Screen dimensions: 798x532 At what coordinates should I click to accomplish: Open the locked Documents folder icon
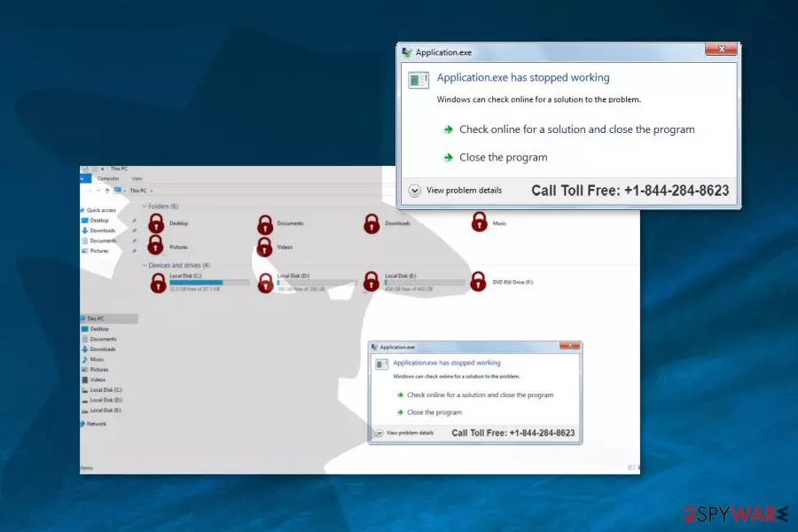click(264, 224)
